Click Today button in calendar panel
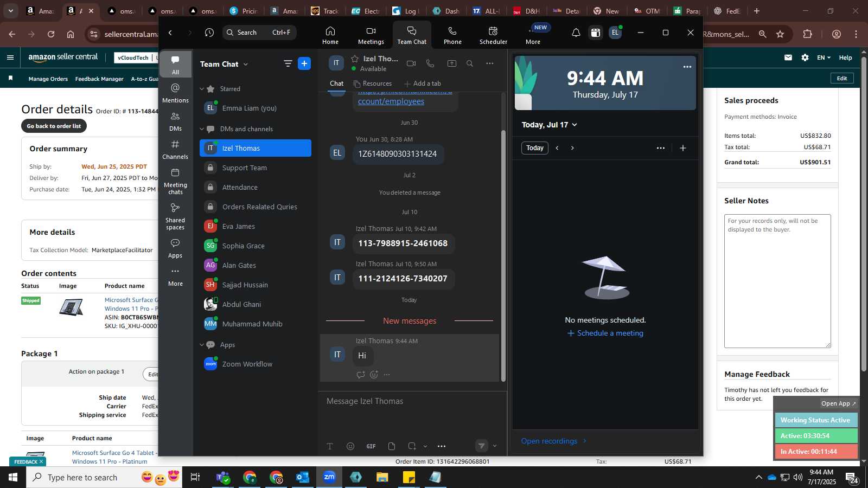Screen dimensions: 868x488 [534, 148]
